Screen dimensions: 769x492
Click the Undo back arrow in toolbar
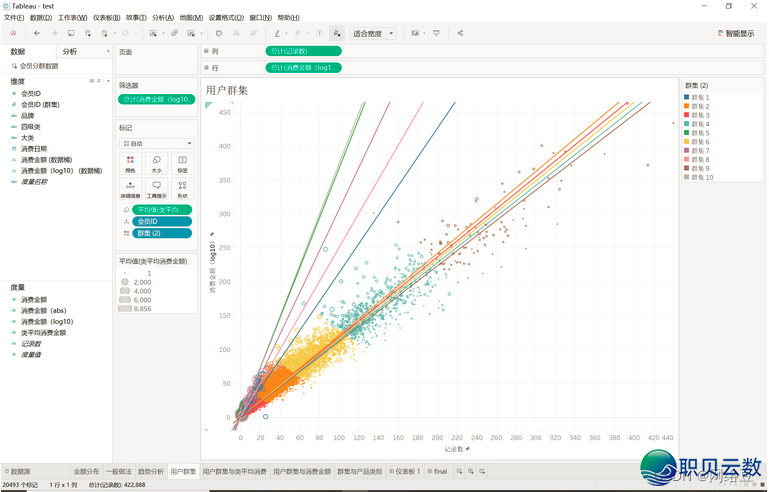click(x=37, y=33)
